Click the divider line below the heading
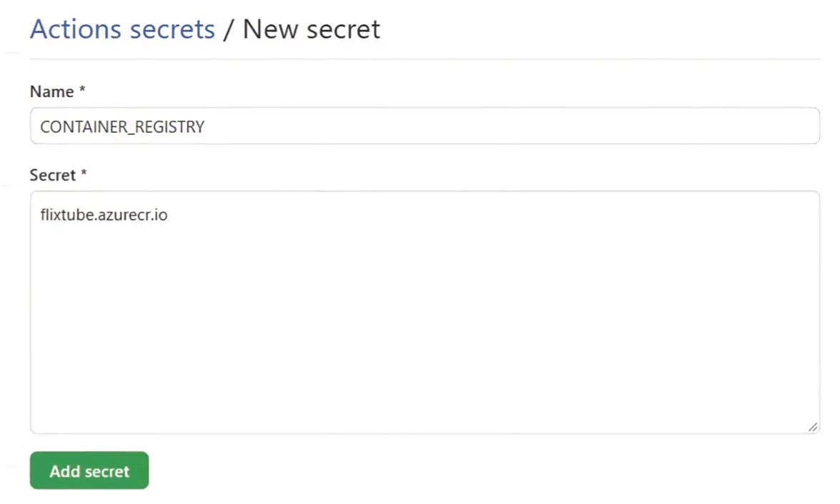The height and width of the screenshot is (504, 840). tap(424, 59)
